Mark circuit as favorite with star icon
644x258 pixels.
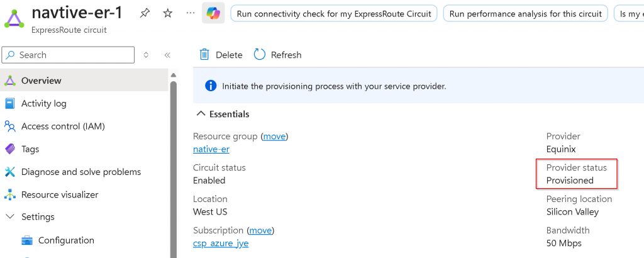[x=167, y=13]
